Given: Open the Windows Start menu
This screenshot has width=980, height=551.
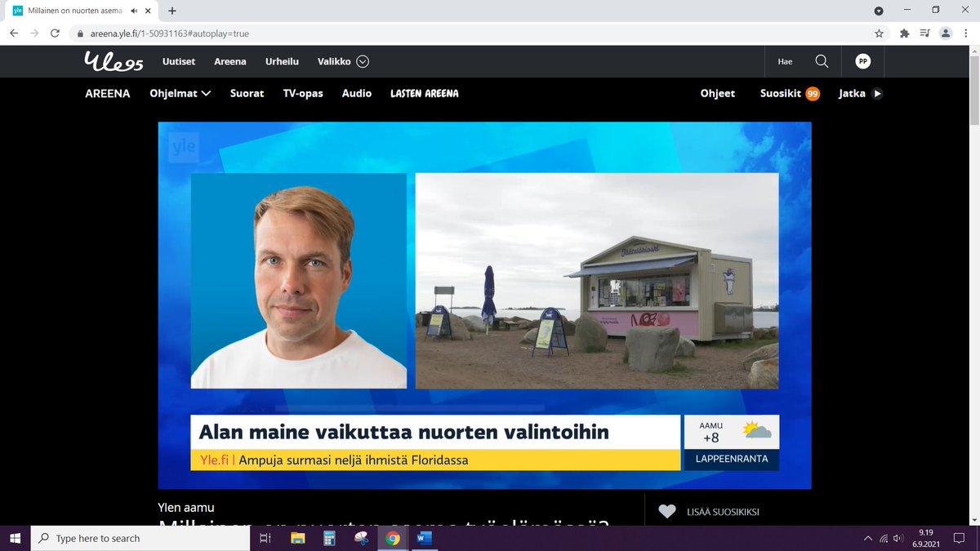Looking at the screenshot, I should click(x=15, y=538).
